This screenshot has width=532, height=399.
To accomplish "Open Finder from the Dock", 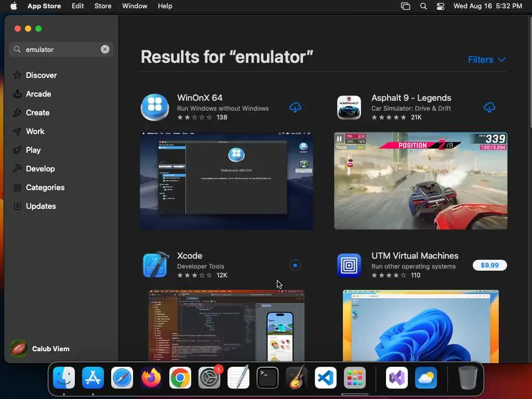I will tap(64, 378).
